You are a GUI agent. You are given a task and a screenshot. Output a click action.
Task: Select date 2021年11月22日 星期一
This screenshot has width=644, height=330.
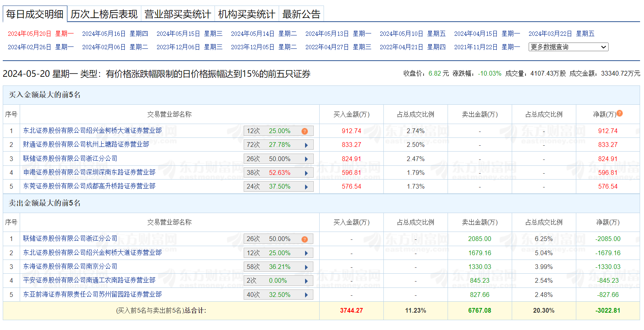[x=487, y=47]
